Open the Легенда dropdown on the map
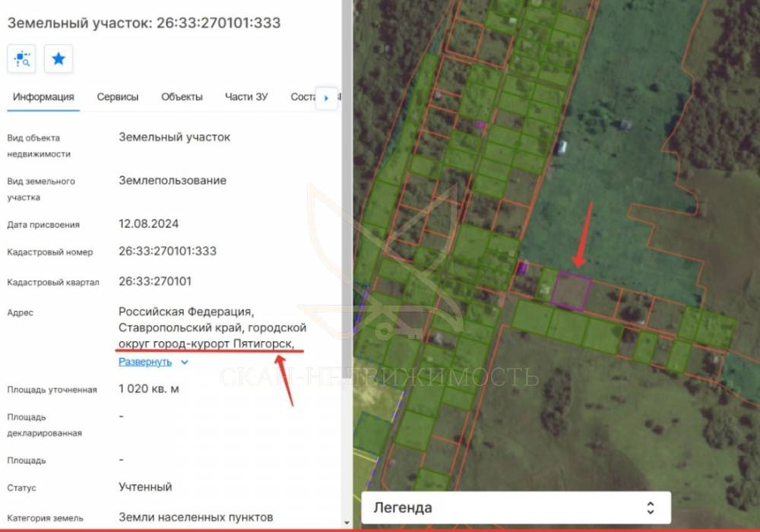The image size is (760, 532). 516,508
